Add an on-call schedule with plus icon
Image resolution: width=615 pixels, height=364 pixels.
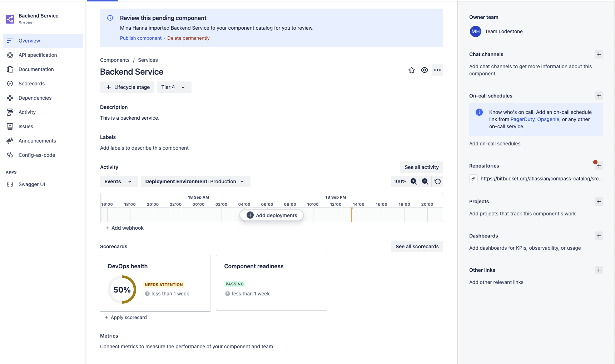tap(599, 96)
